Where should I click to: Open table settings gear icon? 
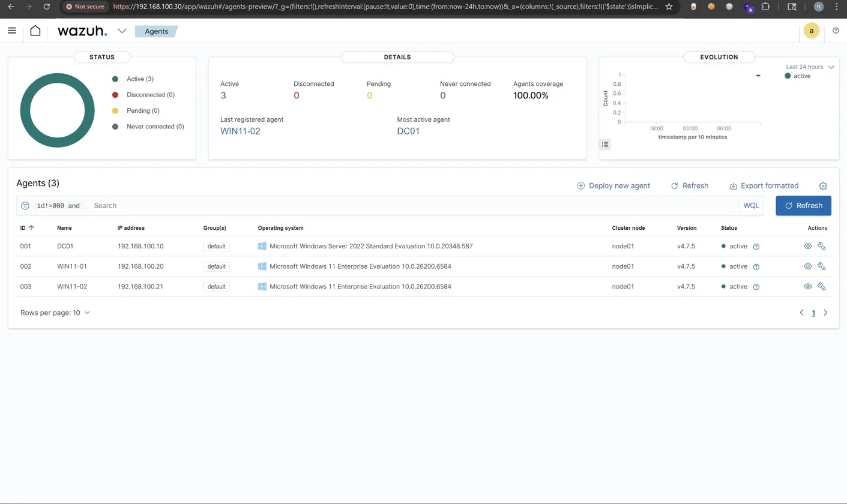(823, 186)
